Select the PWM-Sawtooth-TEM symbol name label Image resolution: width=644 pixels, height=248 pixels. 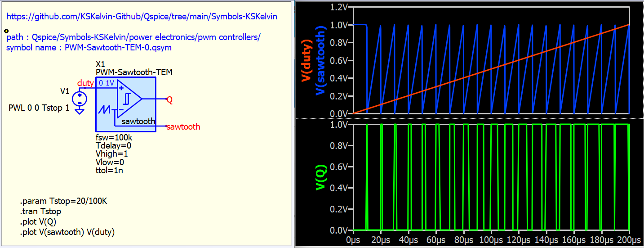(134, 72)
